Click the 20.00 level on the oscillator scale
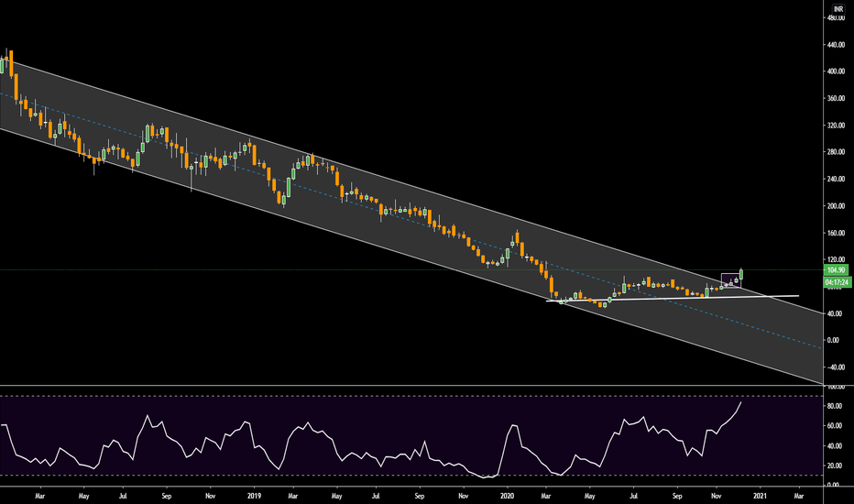Viewport: 854px width, 504px height. pyautogui.click(x=834, y=466)
